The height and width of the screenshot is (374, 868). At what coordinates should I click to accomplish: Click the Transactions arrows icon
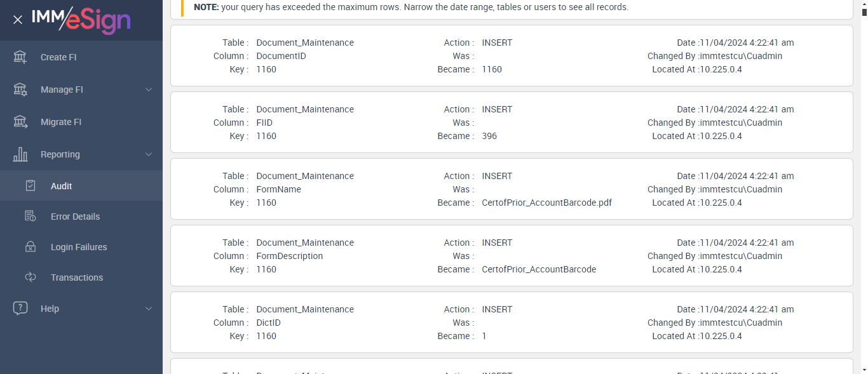(31, 277)
